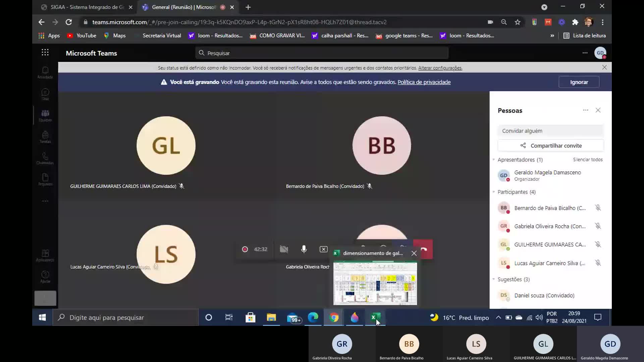Open Chat in Teams sidebar

pos(45,94)
